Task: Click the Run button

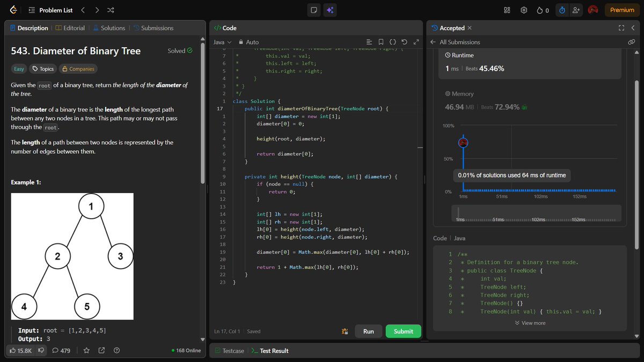Action: 368,331
